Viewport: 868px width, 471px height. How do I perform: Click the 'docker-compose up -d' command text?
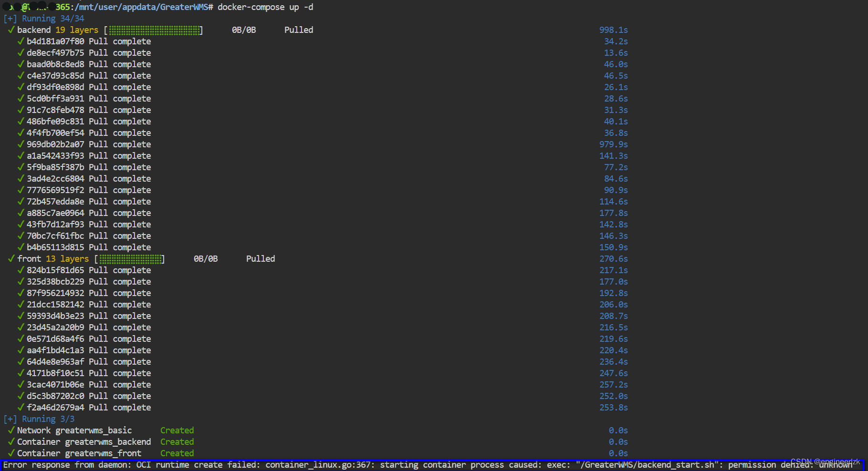265,7
